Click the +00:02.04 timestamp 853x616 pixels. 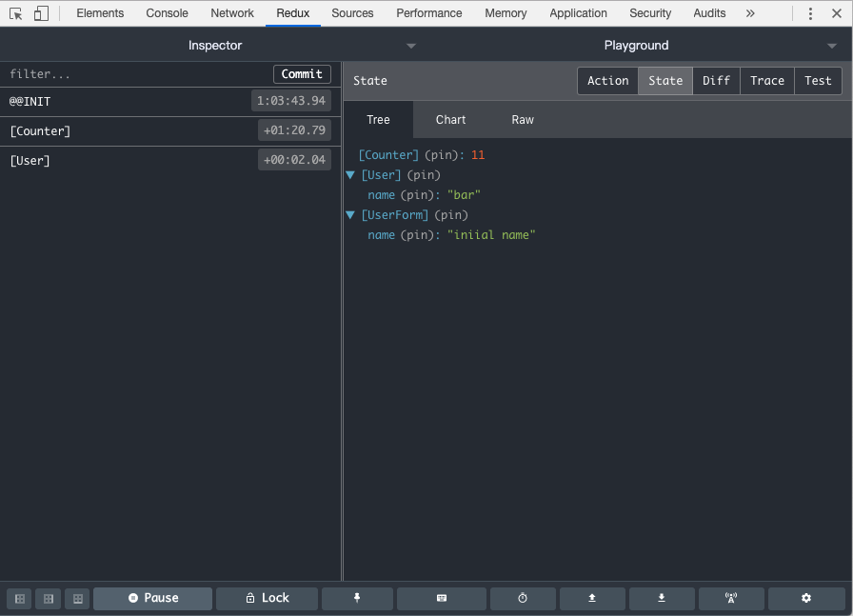[x=294, y=160]
